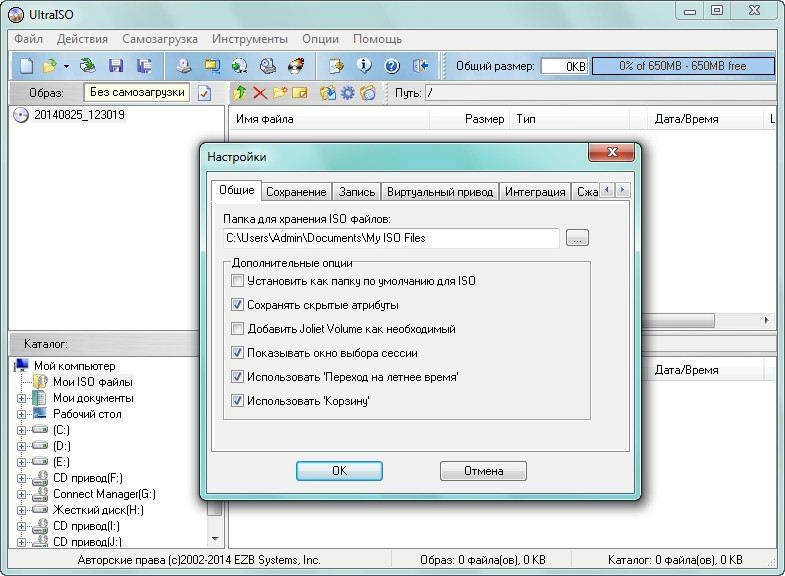
Task: Click the catalog tree scrollbar down arrow
Action: [x=215, y=539]
